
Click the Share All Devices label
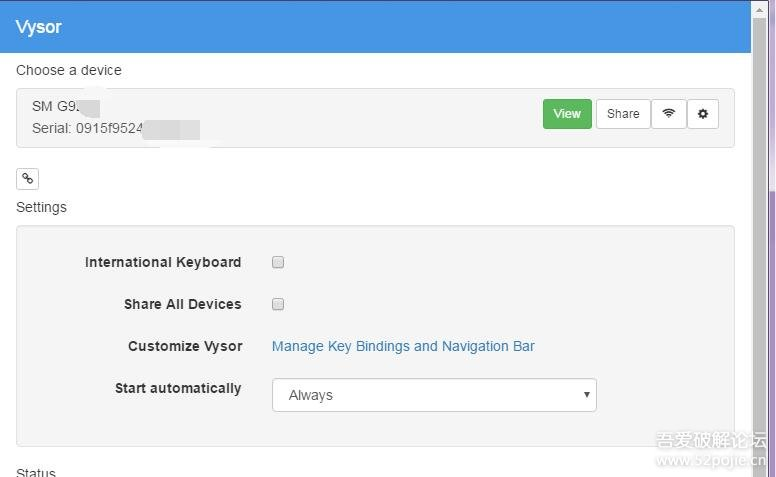(x=183, y=304)
